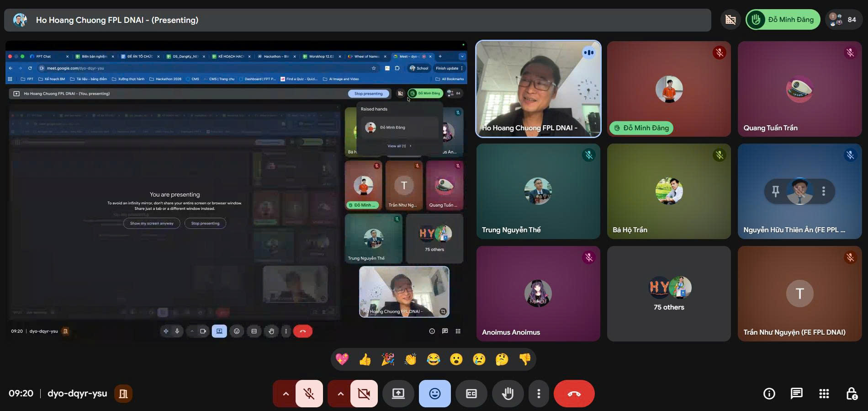Send the thumbs up reaction

[365, 360]
